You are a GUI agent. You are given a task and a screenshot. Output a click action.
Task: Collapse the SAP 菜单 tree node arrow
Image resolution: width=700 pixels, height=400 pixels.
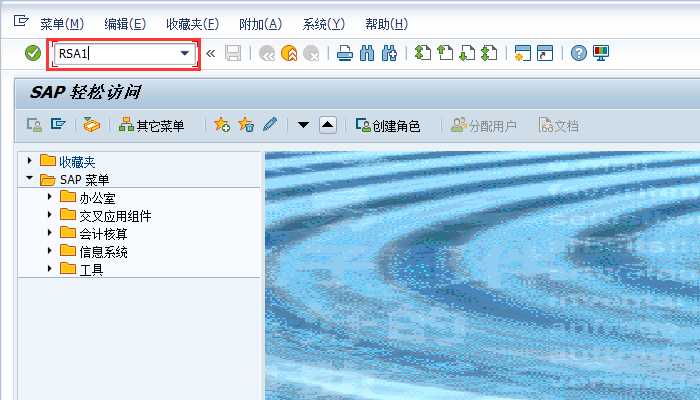click(x=29, y=178)
